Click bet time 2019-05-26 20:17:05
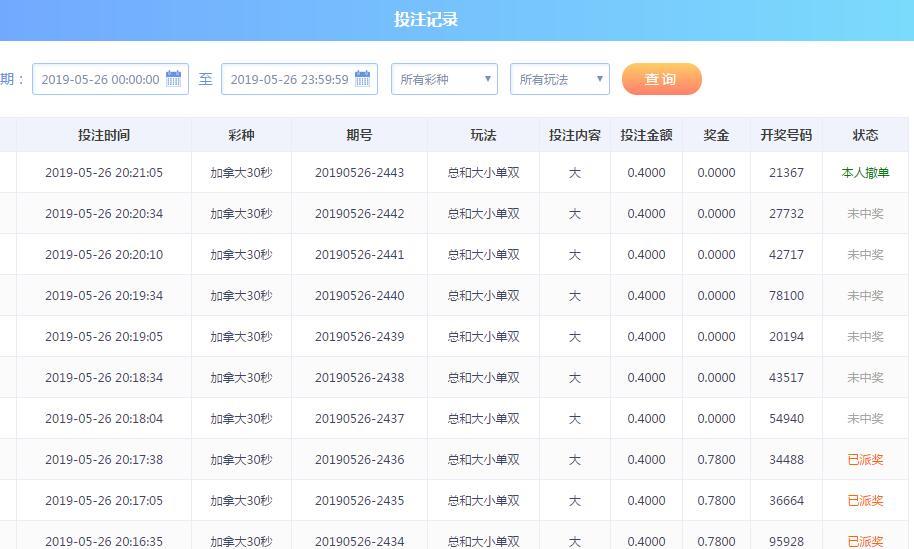914x549 pixels. 104,501
